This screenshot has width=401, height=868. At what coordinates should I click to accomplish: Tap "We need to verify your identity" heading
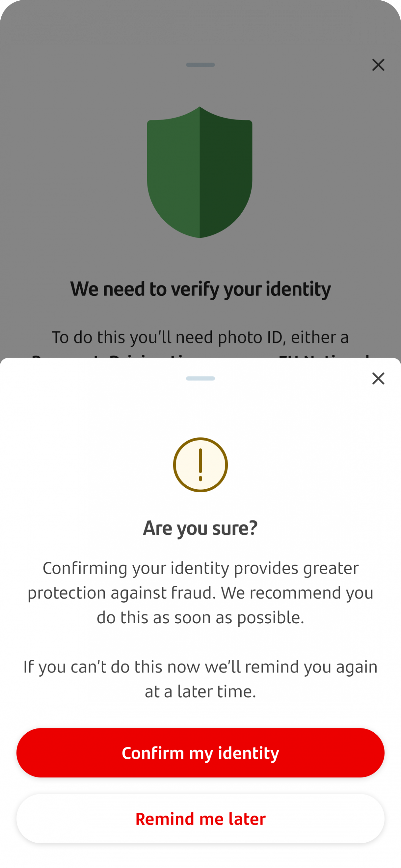pyautogui.click(x=200, y=289)
